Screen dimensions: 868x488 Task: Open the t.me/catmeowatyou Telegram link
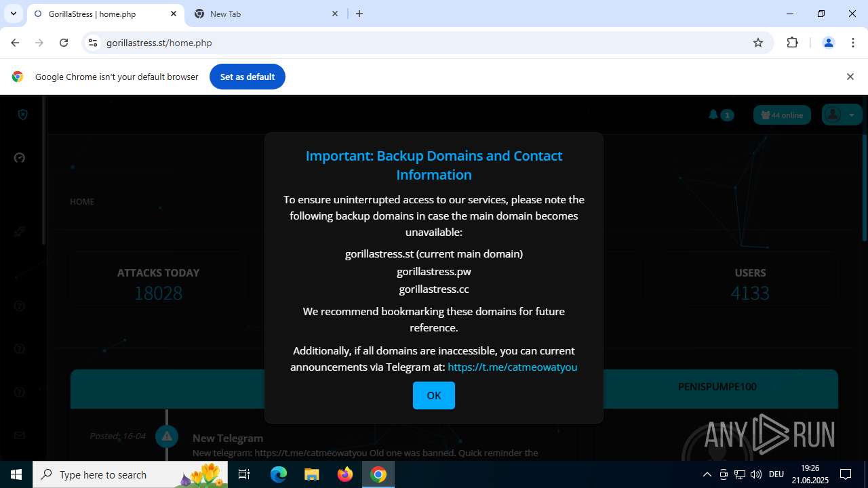click(512, 367)
